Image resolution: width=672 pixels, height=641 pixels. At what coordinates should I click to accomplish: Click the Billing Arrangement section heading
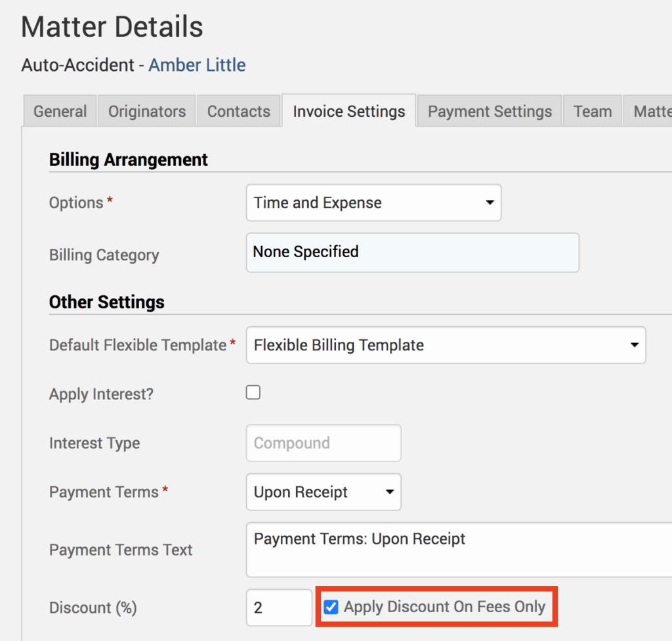129,159
